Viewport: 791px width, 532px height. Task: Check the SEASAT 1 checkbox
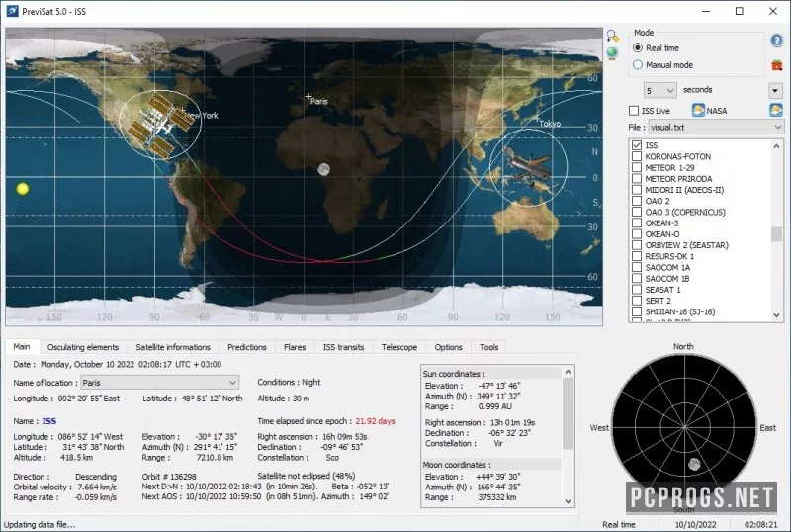pyautogui.click(x=637, y=290)
